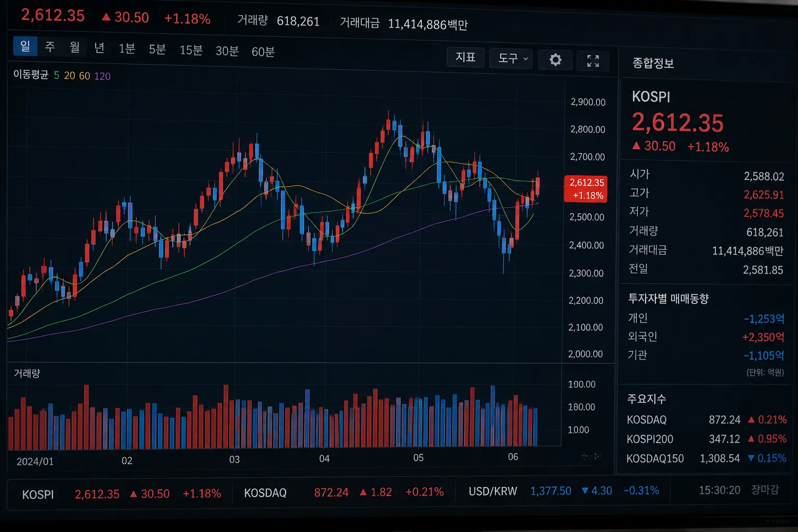The width and height of the screenshot is (798, 532).
Task: Select the 기관 value -1,105억
Action: [763, 356]
